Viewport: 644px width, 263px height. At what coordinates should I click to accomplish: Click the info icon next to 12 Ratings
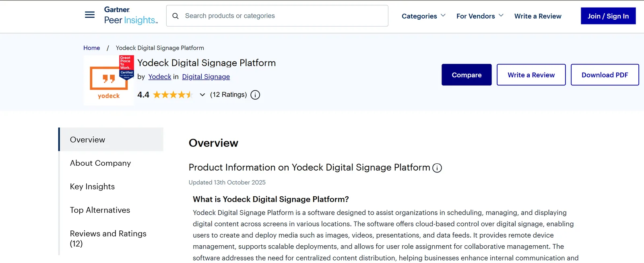(x=255, y=95)
